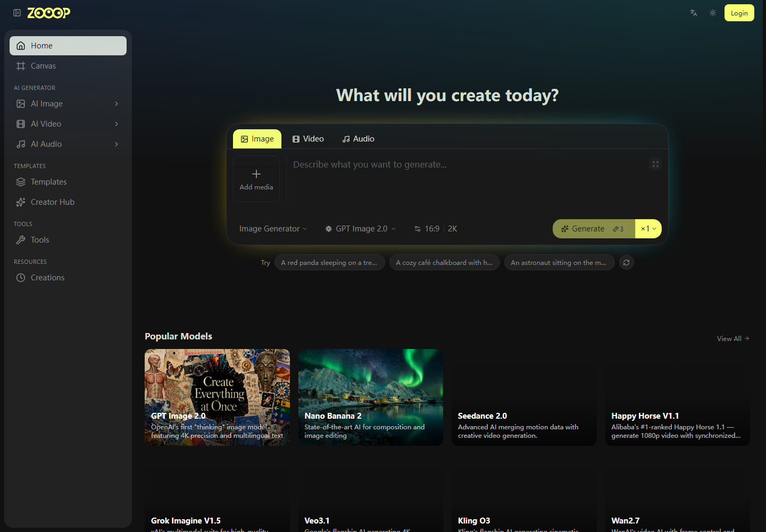Screen dimensions: 766x532
Task: Toggle light/dark theme sun icon
Action: coord(713,13)
